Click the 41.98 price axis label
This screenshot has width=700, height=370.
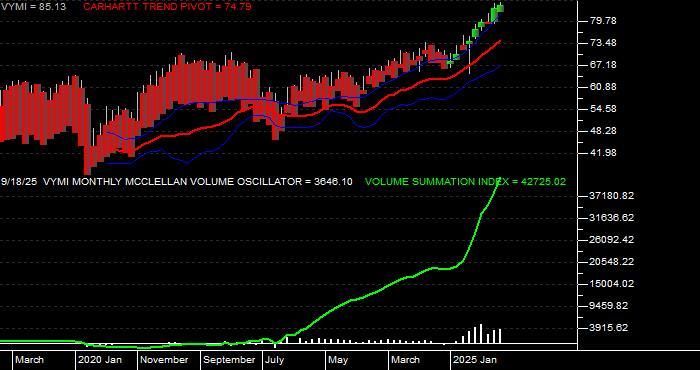click(602, 153)
